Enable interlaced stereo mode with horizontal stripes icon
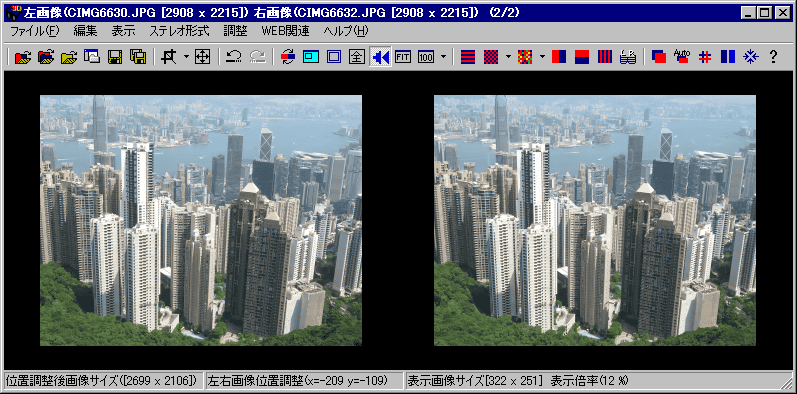 [x=468, y=57]
